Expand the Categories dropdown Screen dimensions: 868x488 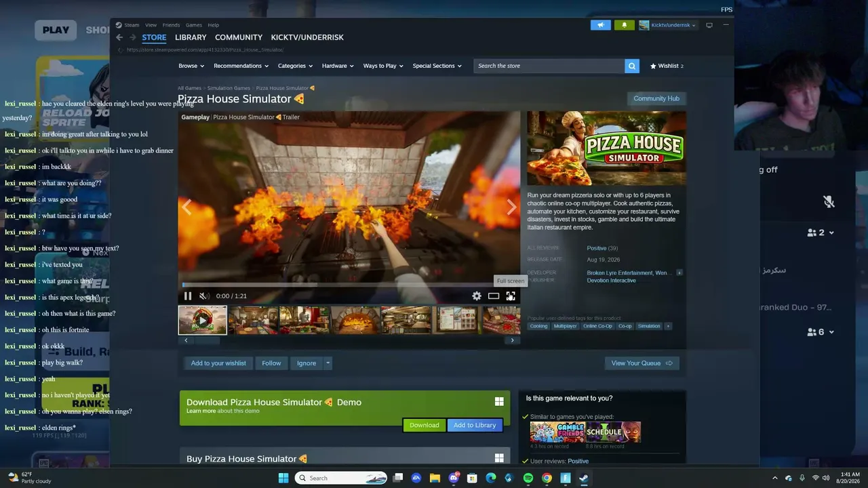tap(295, 66)
